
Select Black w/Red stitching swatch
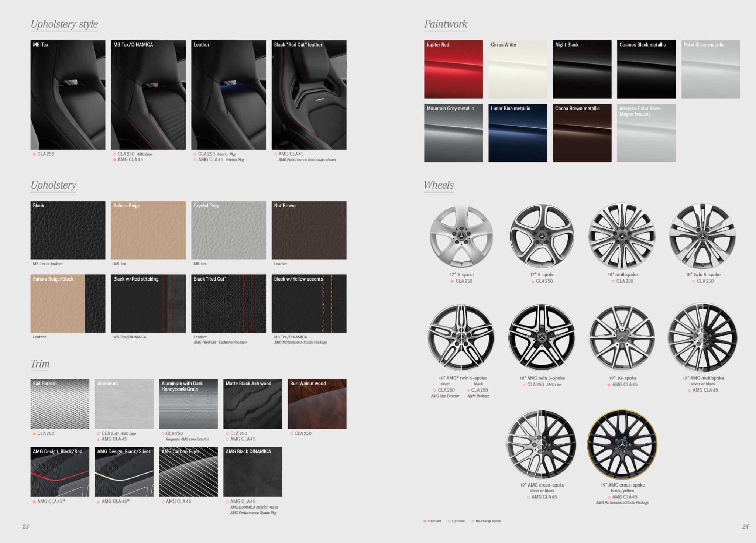(x=148, y=303)
